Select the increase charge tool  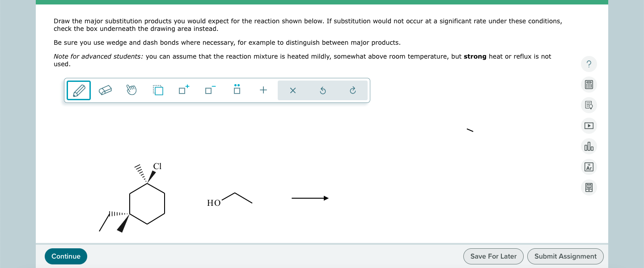coord(183,90)
